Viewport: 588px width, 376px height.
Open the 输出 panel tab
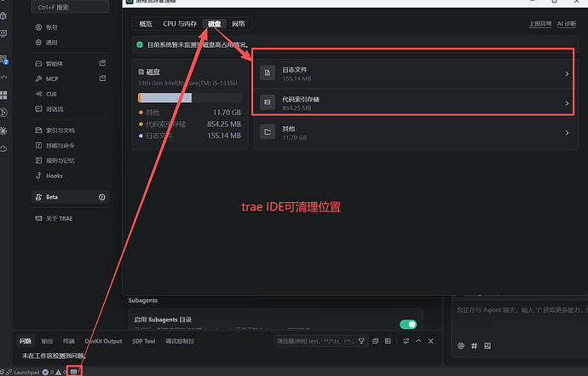click(47, 341)
